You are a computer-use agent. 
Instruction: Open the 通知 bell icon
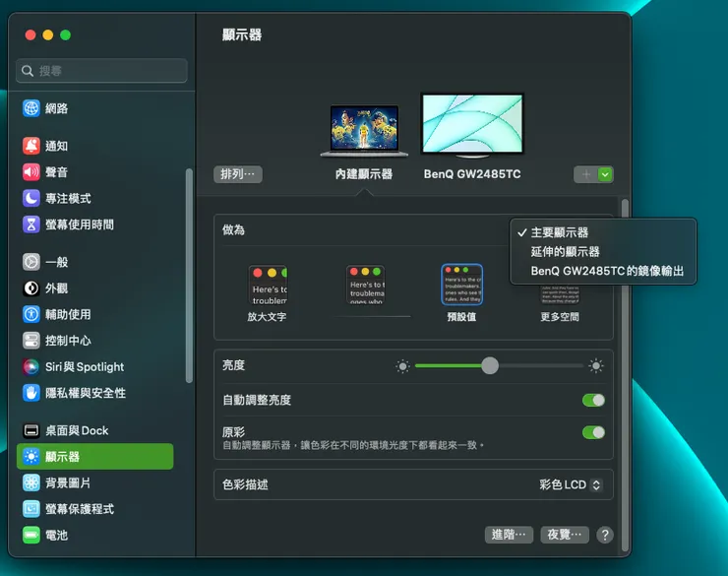pos(31,146)
